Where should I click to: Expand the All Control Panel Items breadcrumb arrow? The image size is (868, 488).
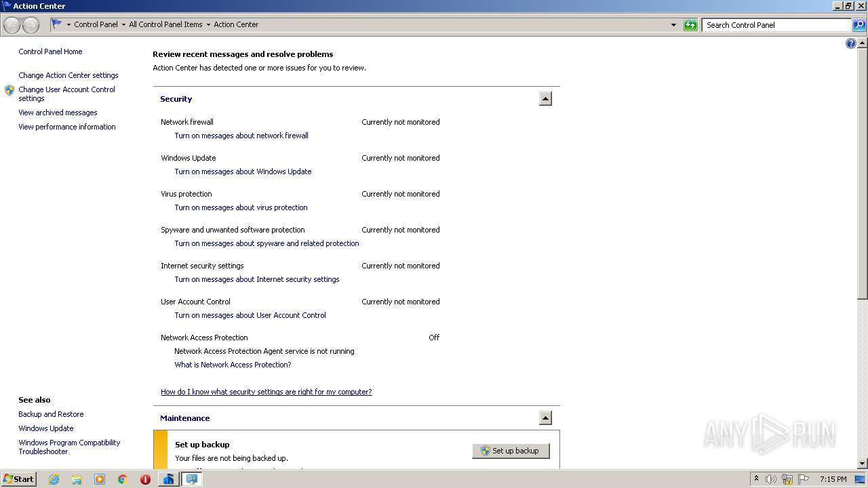[208, 24]
